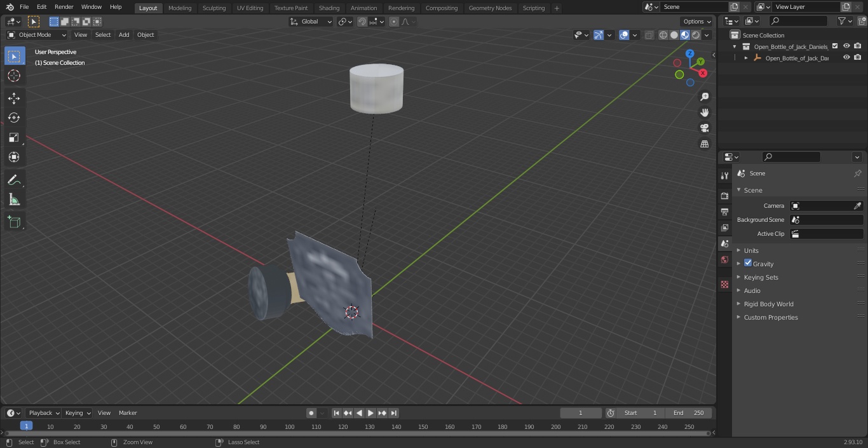Click the Blender logo menu icon
Screen dimensions: 868x448
10,7
